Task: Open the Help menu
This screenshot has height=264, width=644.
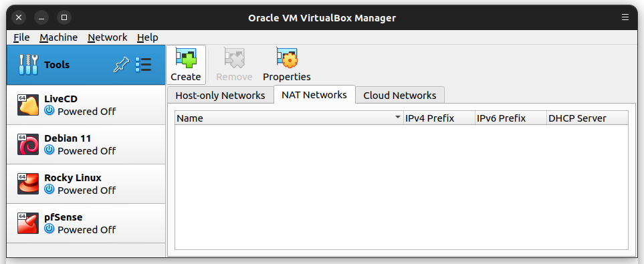Action: 147,37
